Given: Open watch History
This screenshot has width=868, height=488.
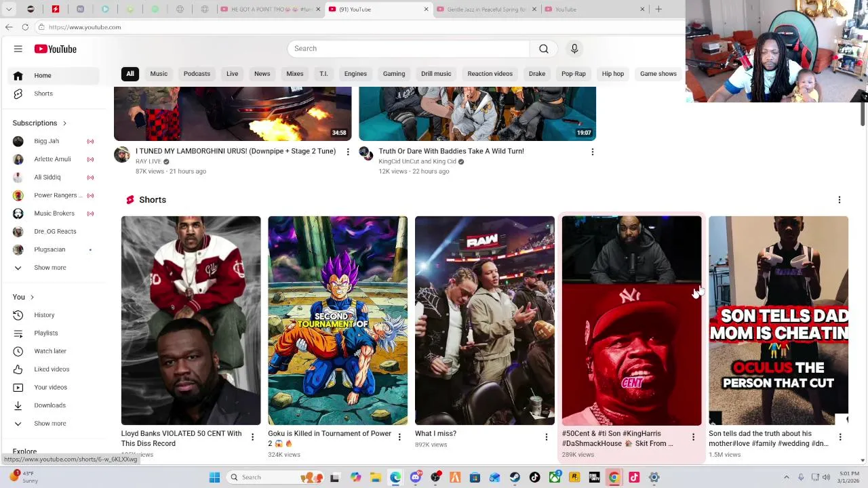Looking at the screenshot, I should (53, 315).
